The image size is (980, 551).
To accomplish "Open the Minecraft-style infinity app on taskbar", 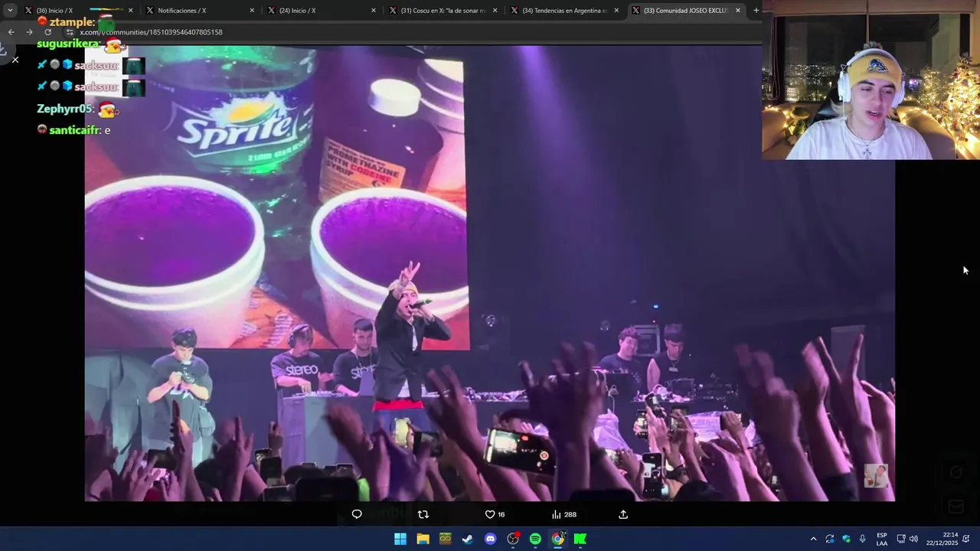I will (445, 539).
